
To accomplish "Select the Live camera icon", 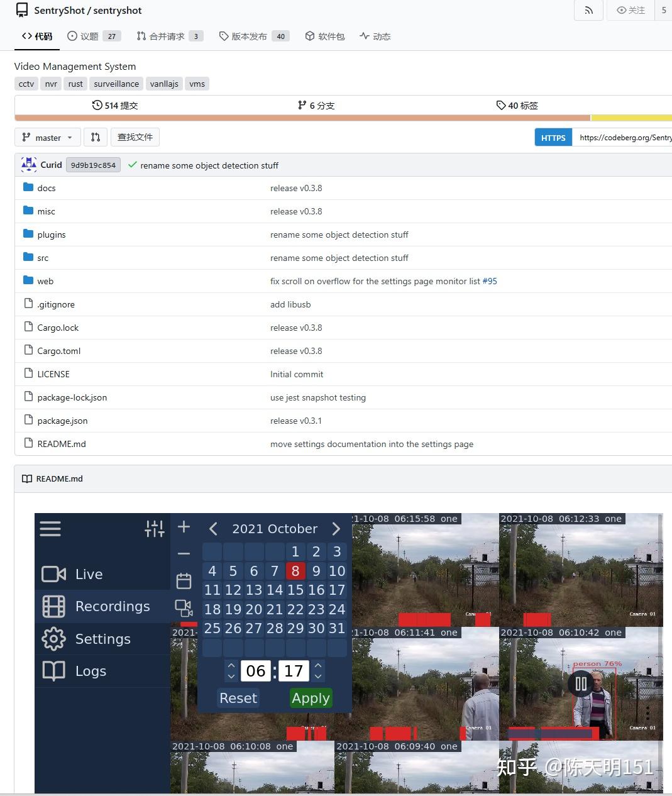I will (53, 573).
